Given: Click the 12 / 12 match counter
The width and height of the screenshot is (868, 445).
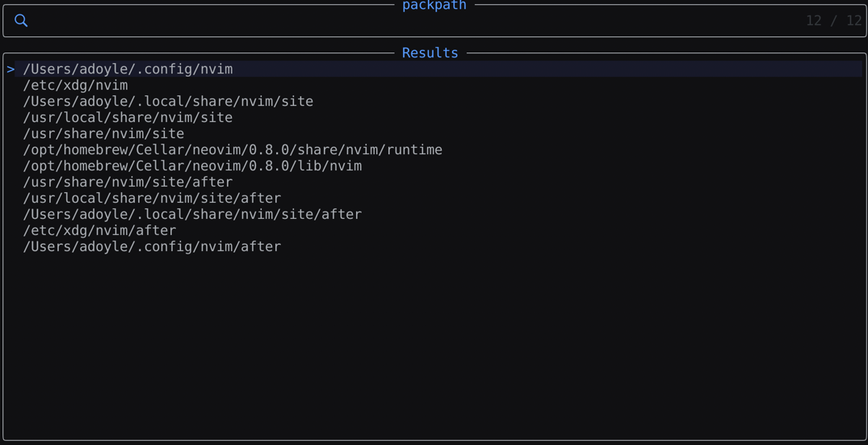Looking at the screenshot, I should coord(833,21).
